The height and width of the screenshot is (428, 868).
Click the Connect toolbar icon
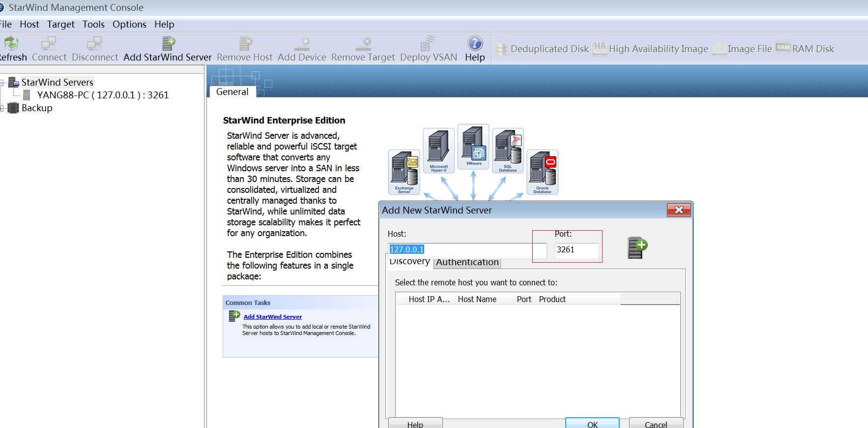tap(49, 43)
